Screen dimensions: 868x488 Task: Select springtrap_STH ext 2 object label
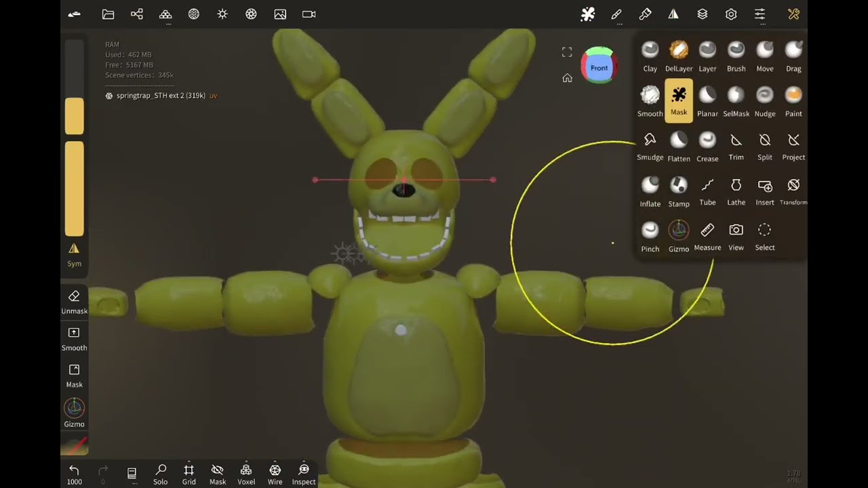pyautogui.click(x=161, y=96)
